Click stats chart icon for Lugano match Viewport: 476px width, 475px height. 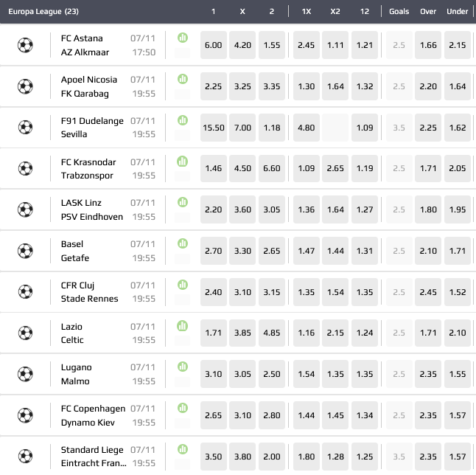tap(183, 367)
